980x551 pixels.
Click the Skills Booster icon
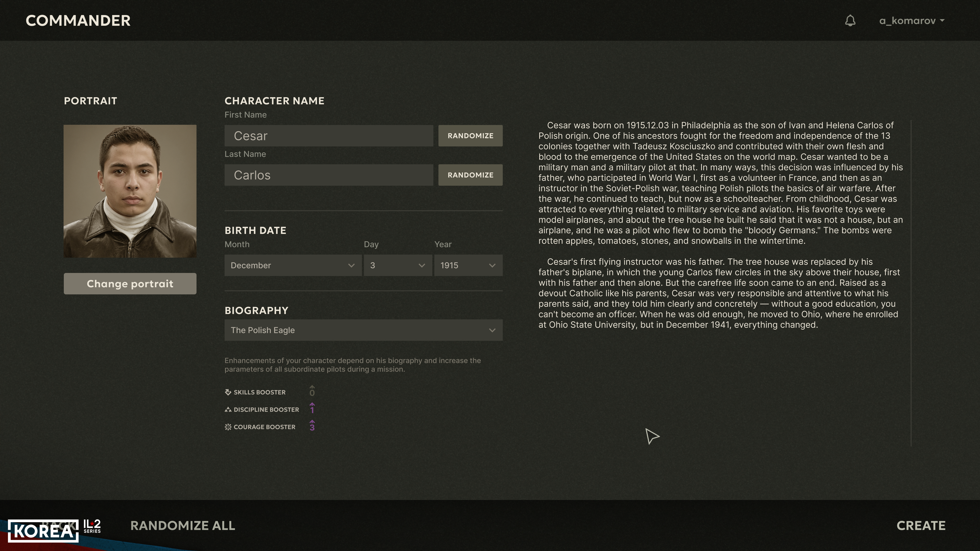pos(228,392)
